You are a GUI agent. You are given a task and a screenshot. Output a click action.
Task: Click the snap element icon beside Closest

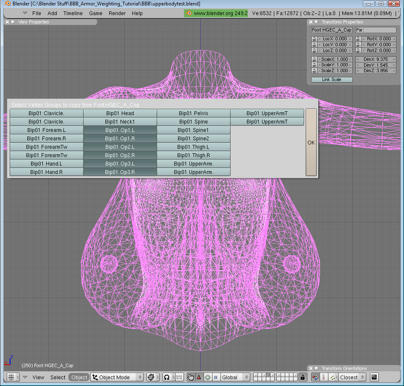332,377
